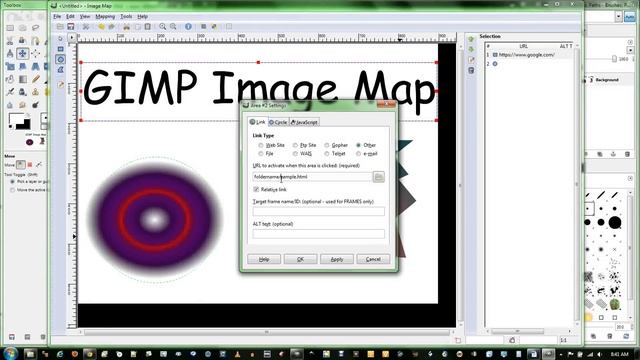
Task: Click the Preferences toolbar icon
Action: [86, 27]
